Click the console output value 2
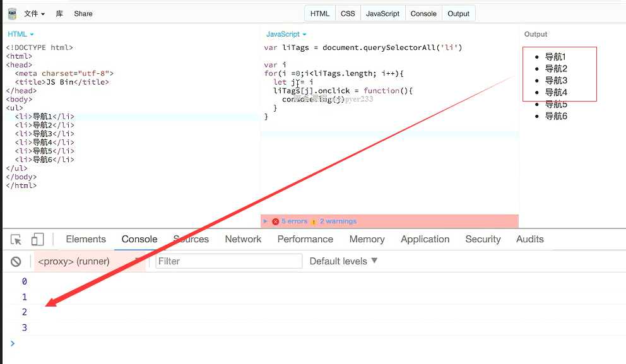 coord(25,312)
